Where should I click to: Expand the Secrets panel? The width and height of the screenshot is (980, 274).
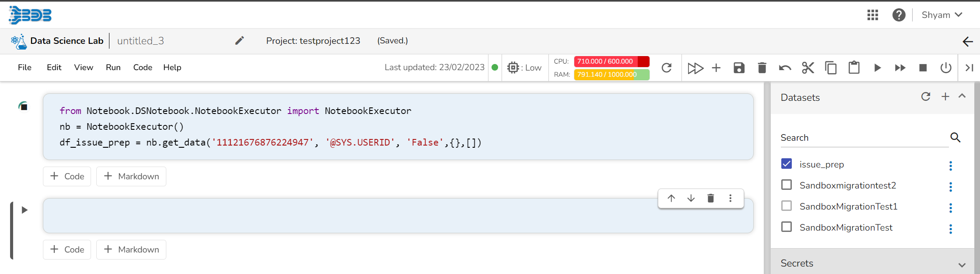[962, 264]
